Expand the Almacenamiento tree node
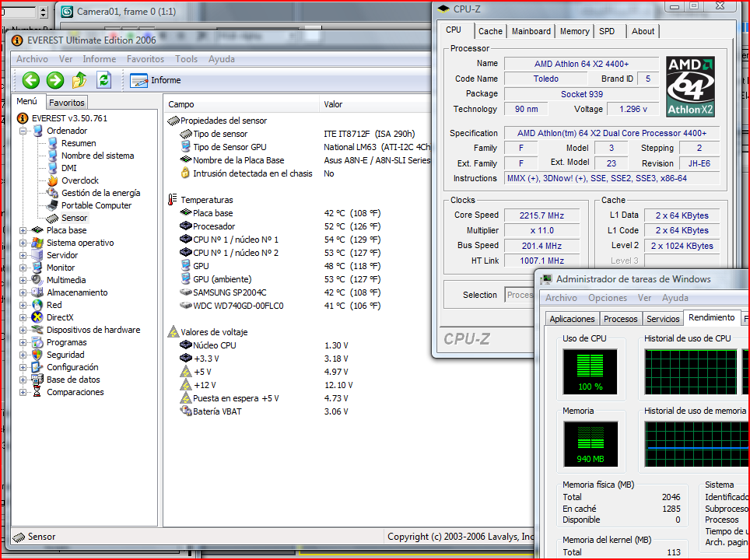Viewport: 750px width, 560px height. point(23,292)
